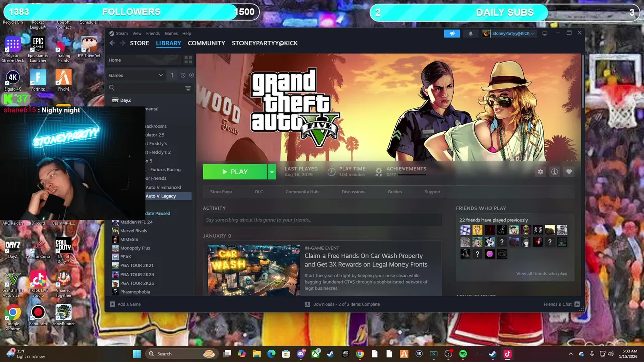
Task: Open Google Chrome desktop shortcut
Action: 13,318
